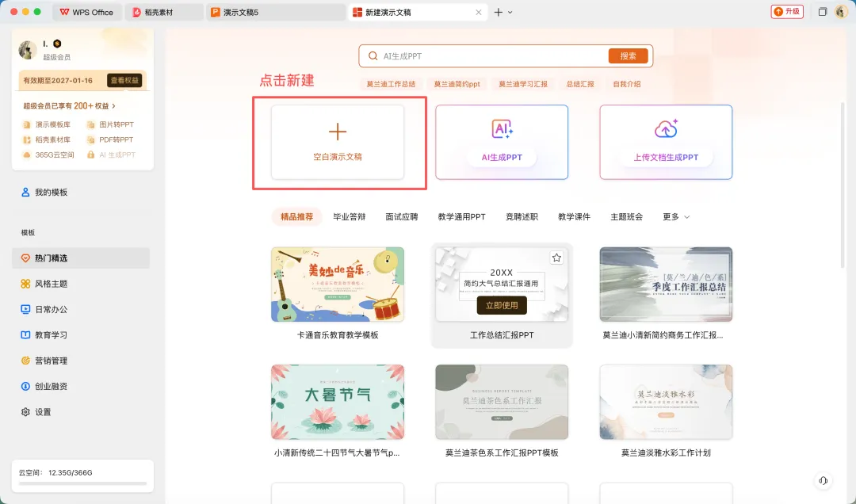Image resolution: width=856 pixels, height=504 pixels.
Task: Click the 云空间: 12.35G/366G text
Action: click(55, 473)
